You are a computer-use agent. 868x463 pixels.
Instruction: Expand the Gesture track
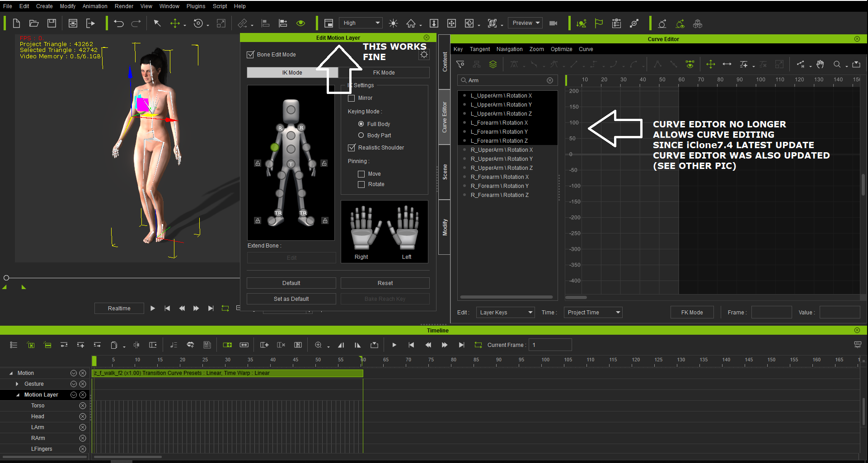click(x=17, y=384)
